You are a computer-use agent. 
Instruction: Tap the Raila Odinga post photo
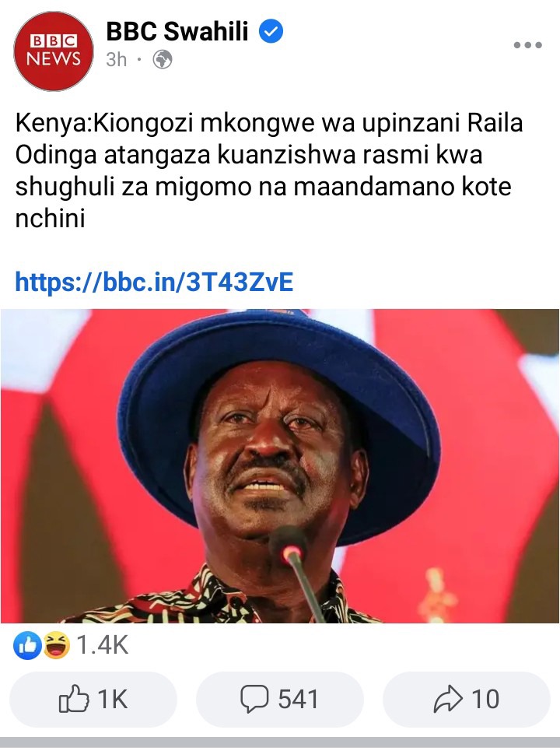click(280, 466)
